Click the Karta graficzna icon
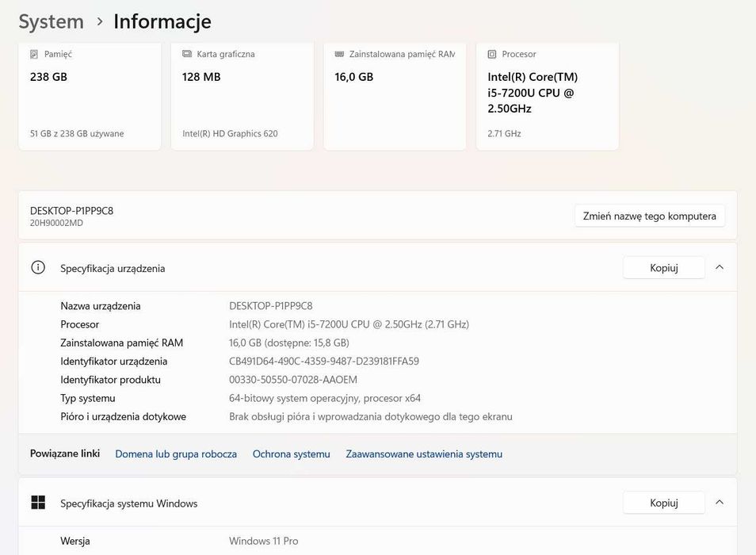Image resolution: width=756 pixels, height=555 pixels. (187, 54)
